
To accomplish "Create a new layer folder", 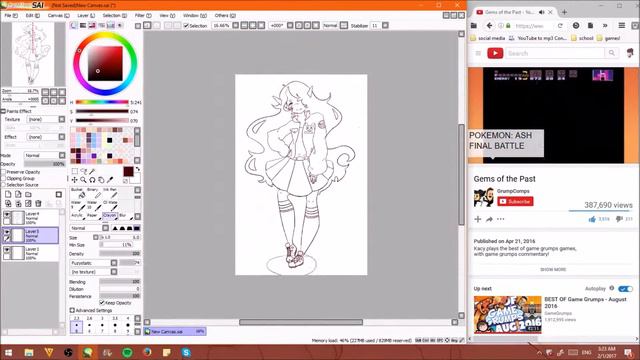I will (x=28, y=194).
